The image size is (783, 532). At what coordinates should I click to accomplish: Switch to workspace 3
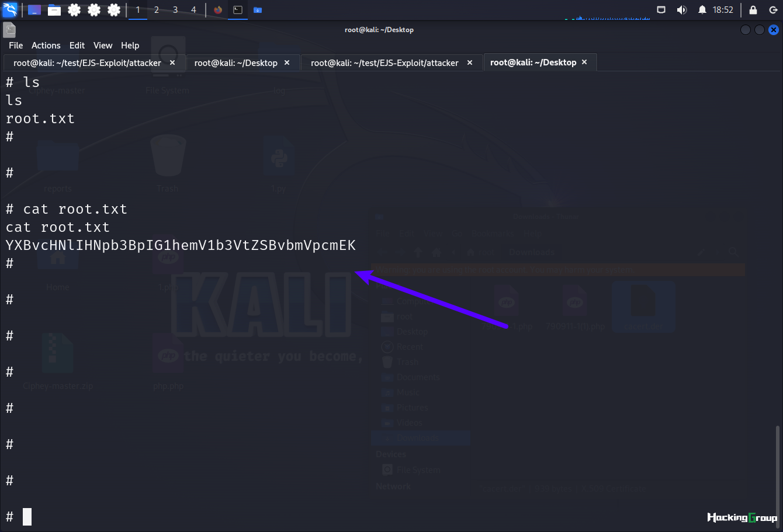(175, 10)
